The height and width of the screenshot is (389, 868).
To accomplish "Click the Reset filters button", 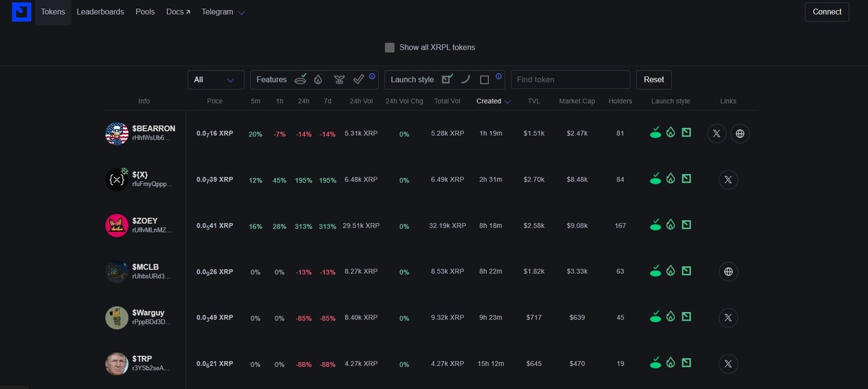I will [x=653, y=79].
